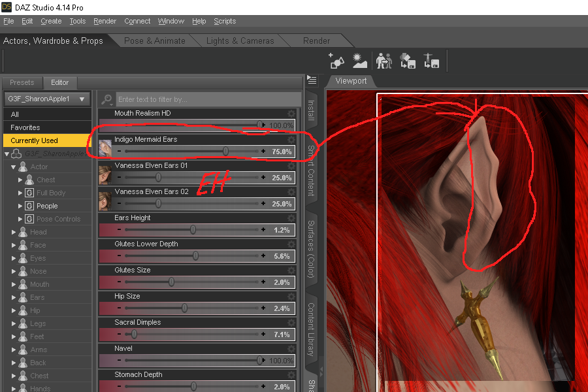The image size is (588, 392).
Task: Open gear settings for Mouth Realism HD
Action: [x=291, y=113]
